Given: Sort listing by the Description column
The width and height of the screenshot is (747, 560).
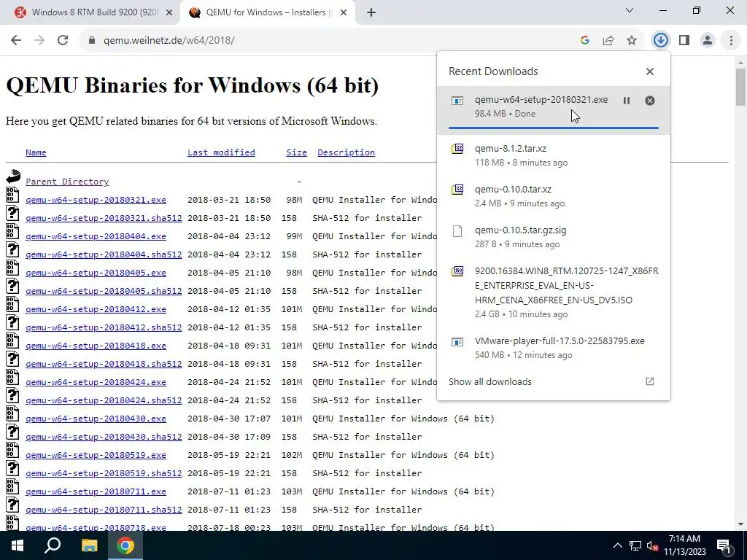Looking at the screenshot, I should [346, 152].
